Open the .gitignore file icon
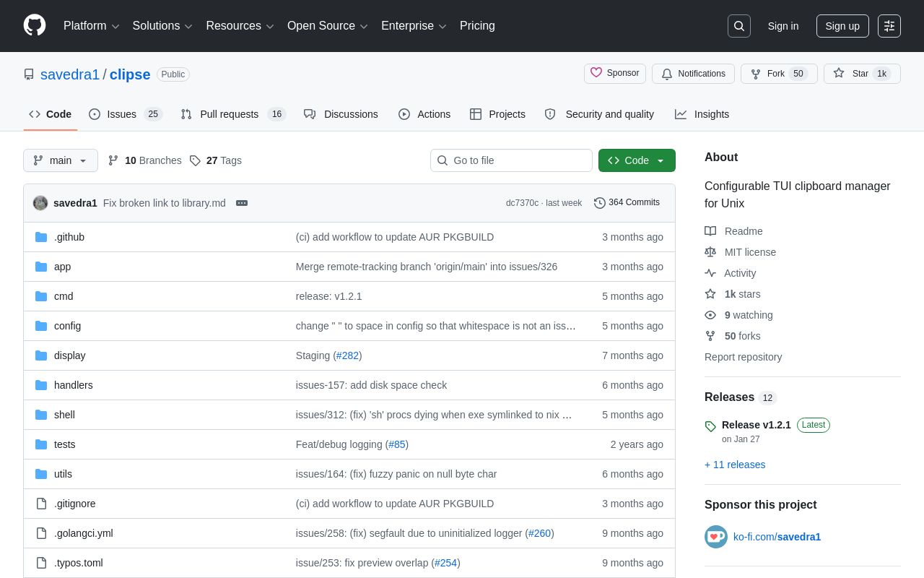This screenshot has width=924, height=578. pyautogui.click(x=41, y=504)
